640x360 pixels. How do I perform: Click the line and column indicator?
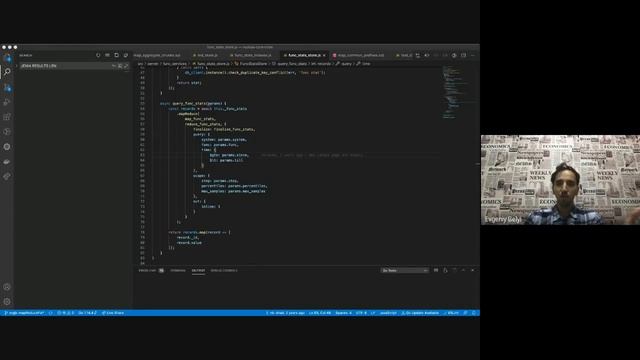coord(320,313)
